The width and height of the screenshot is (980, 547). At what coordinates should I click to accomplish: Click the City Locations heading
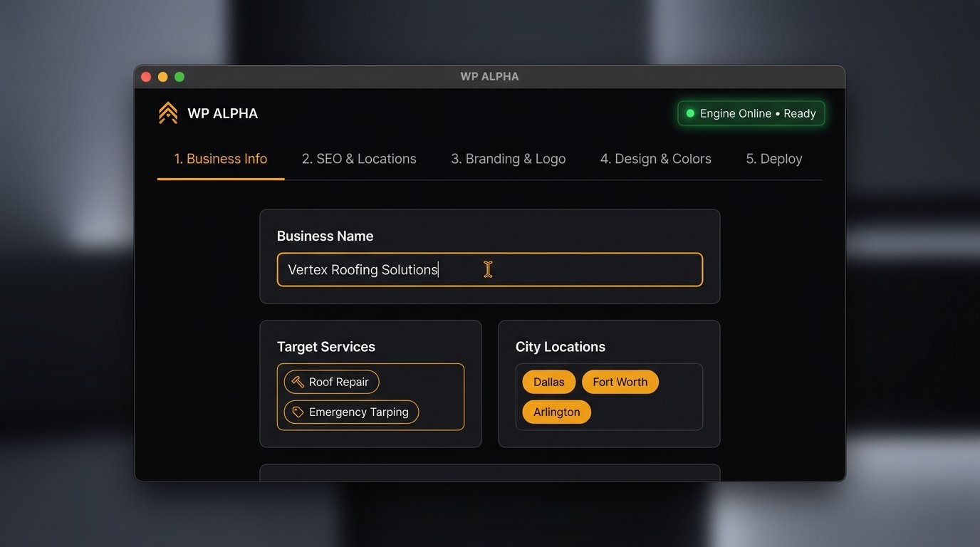(x=561, y=347)
